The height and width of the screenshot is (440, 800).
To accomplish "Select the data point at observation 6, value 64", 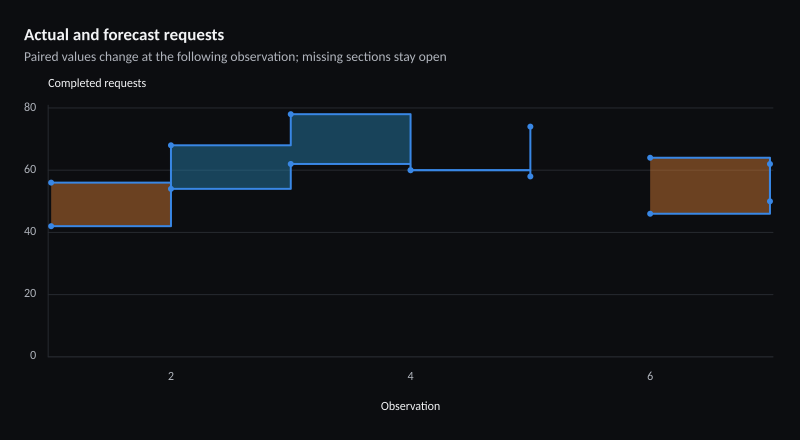I will coord(650,158).
